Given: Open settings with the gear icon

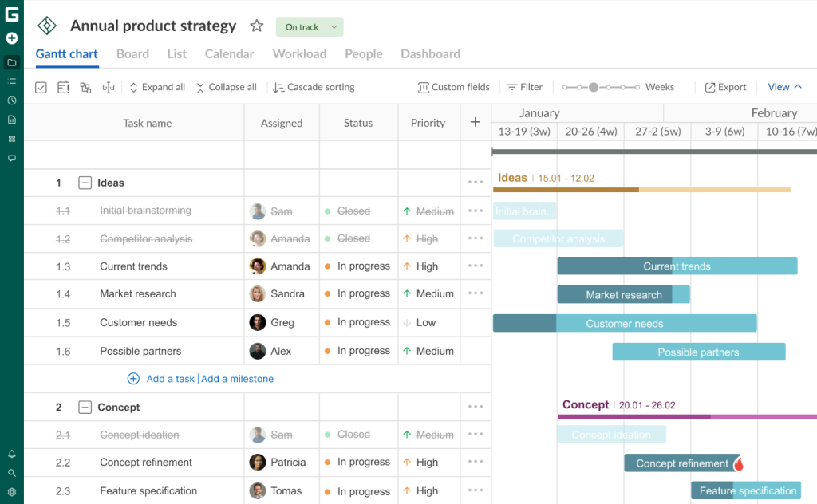Looking at the screenshot, I should click(11, 492).
